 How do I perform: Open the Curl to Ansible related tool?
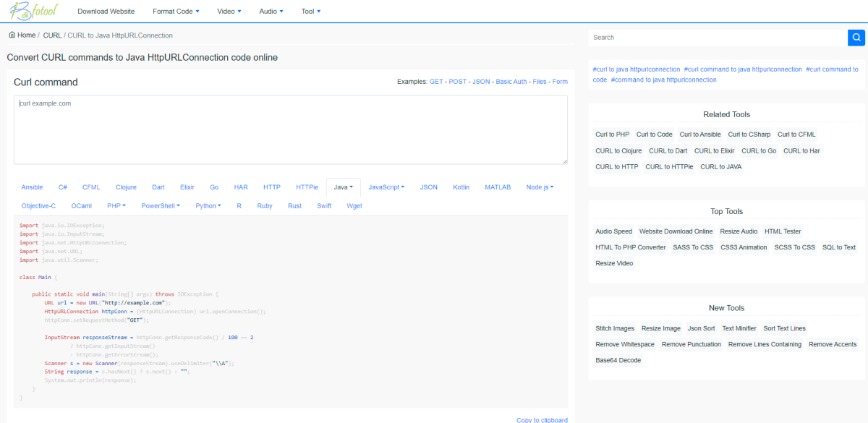click(x=700, y=134)
